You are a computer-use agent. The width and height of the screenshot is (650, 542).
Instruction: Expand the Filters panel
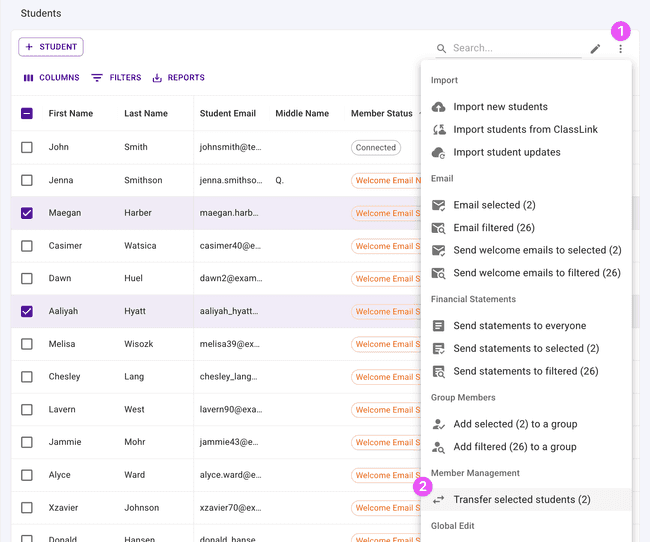pos(116,78)
